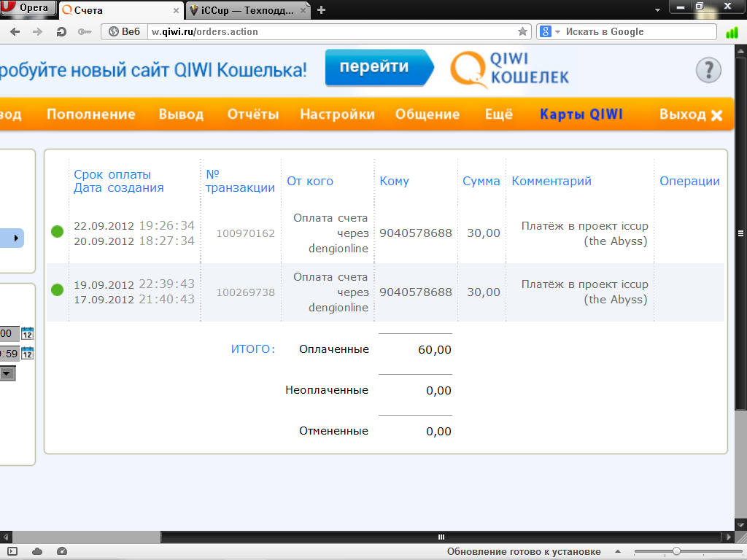This screenshot has width=747, height=560.
Task: Click the date 19.09.2012 22:39:43
Action: pyautogui.click(x=134, y=284)
